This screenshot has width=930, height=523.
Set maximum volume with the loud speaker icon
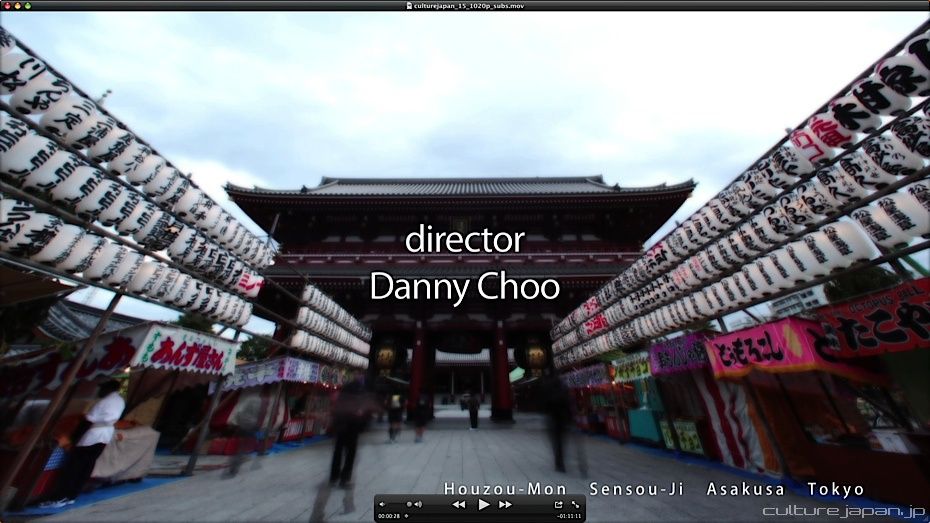click(x=419, y=505)
